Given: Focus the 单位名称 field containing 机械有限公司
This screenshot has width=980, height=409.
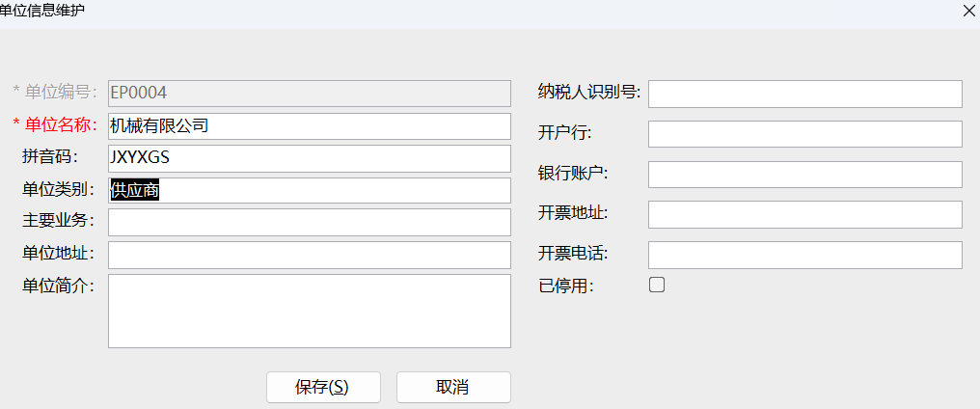Looking at the screenshot, I should pos(310,125).
